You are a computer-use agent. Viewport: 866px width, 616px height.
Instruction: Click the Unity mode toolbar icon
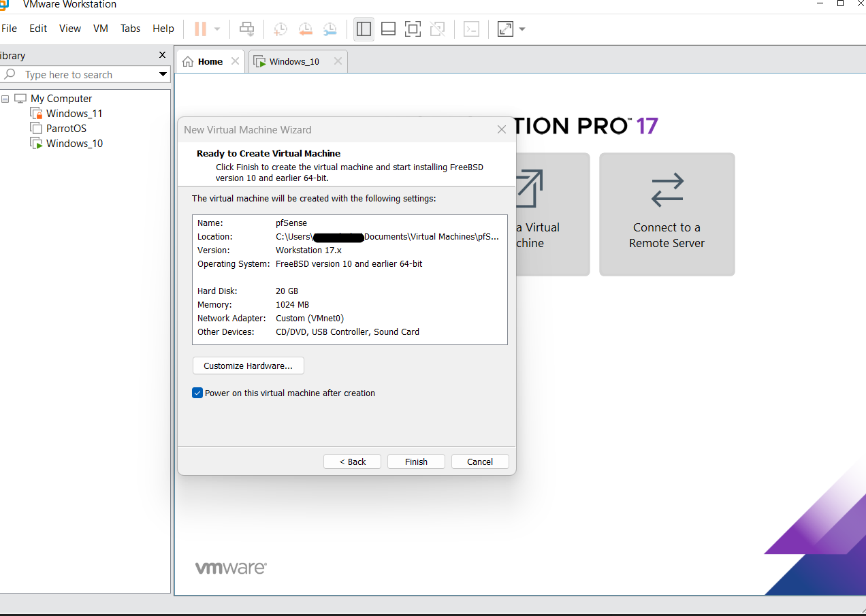click(438, 29)
